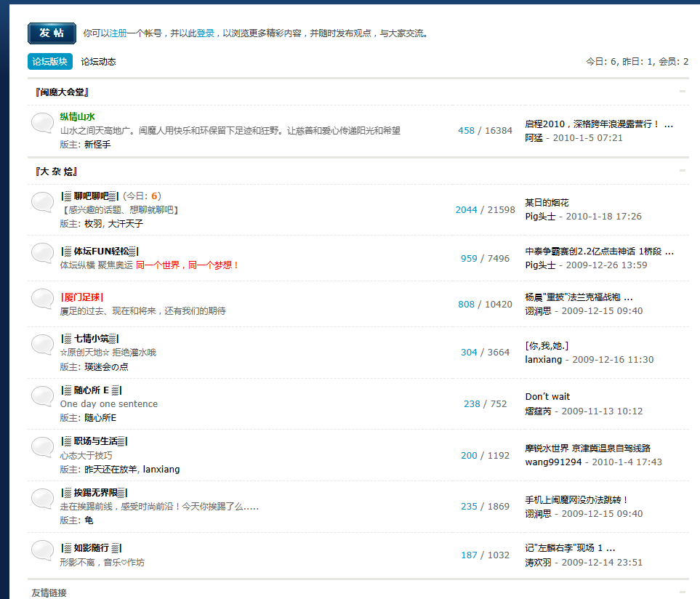
Task: Click the 厦门足球 forum bubble icon
Action: coord(42,299)
